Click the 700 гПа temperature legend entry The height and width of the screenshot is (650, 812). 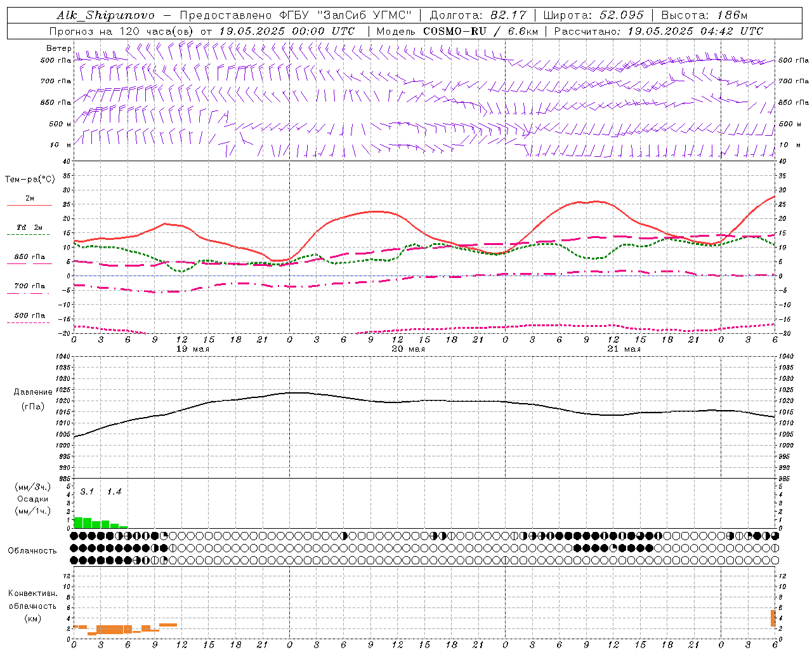30,286
